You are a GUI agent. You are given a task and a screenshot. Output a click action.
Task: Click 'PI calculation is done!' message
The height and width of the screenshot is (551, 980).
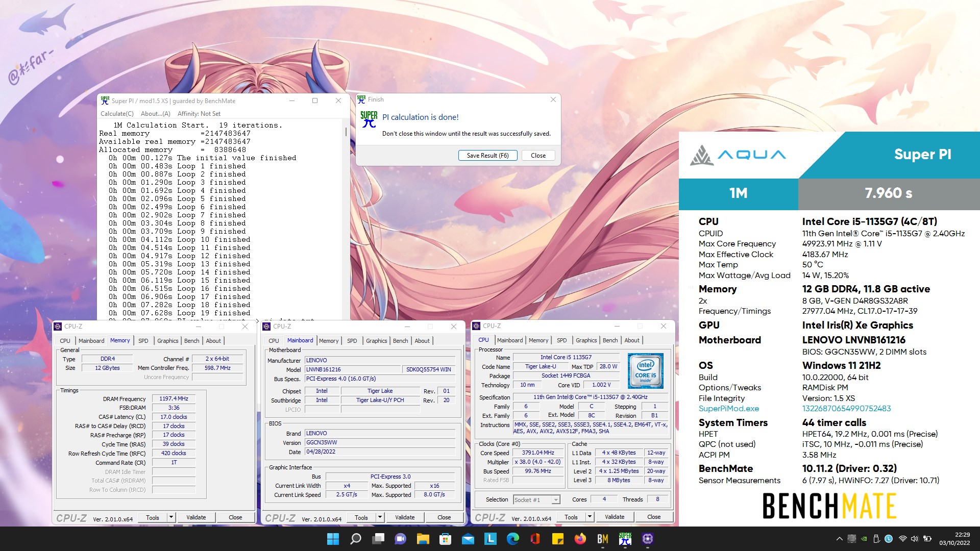point(420,117)
